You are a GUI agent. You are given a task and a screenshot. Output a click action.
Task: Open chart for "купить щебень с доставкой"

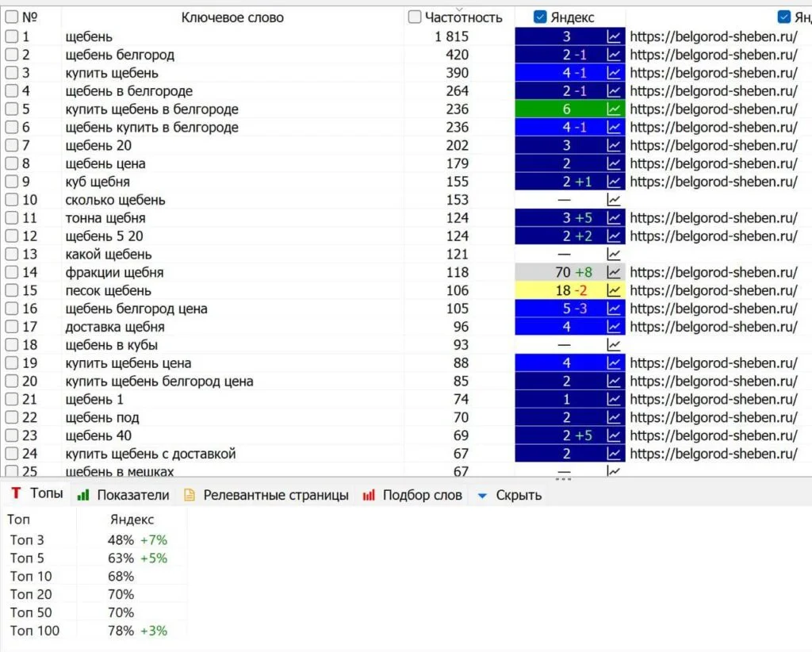click(x=614, y=454)
